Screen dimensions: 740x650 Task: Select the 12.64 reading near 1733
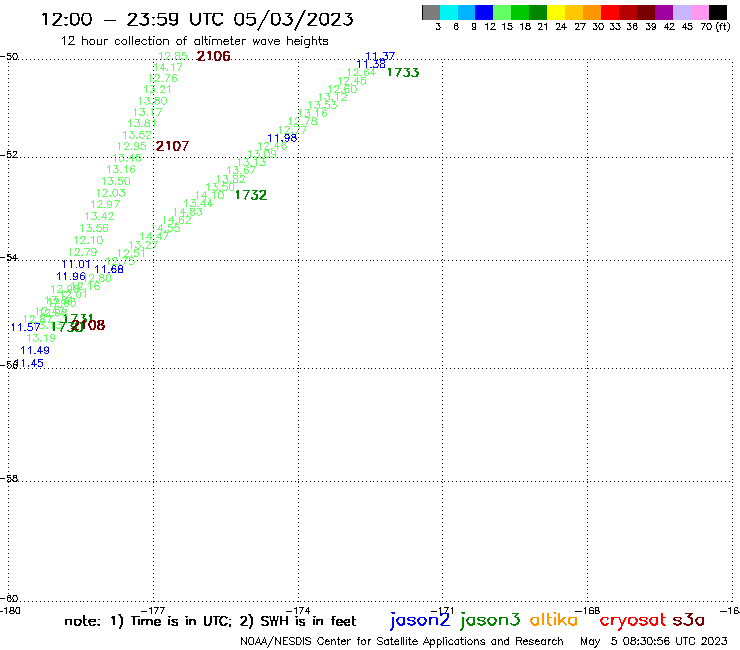pyautogui.click(x=362, y=72)
